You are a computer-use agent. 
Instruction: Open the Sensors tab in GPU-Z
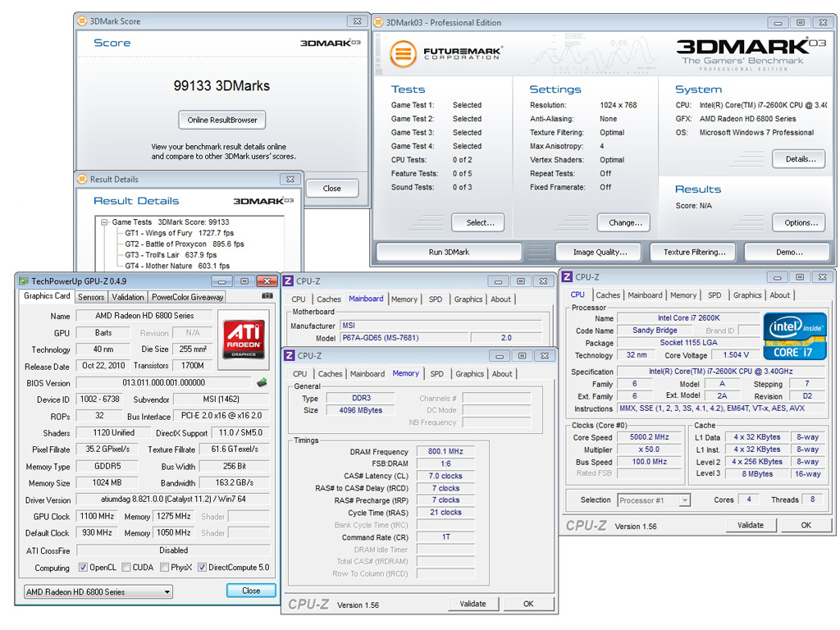91,297
